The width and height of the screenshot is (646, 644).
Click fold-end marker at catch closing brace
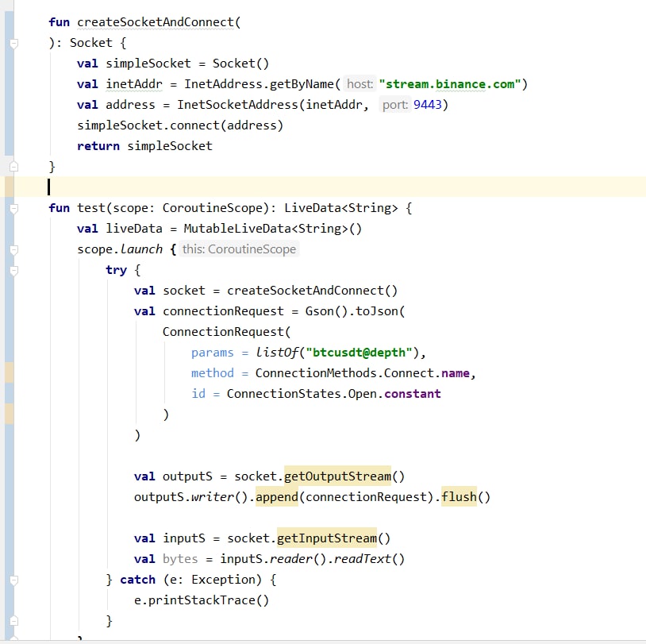coord(14,621)
